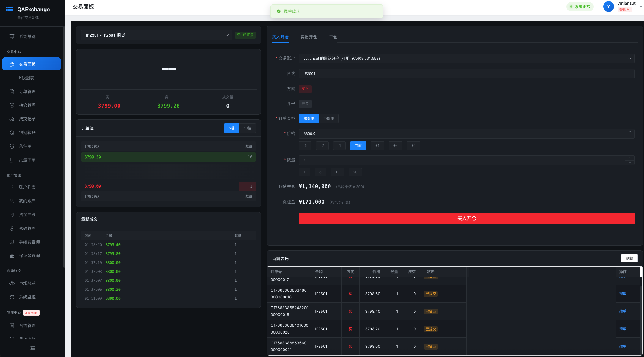The width and height of the screenshot is (644, 357).
Task: Open 系统监控 under 市场监控
Action: point(28,297)
